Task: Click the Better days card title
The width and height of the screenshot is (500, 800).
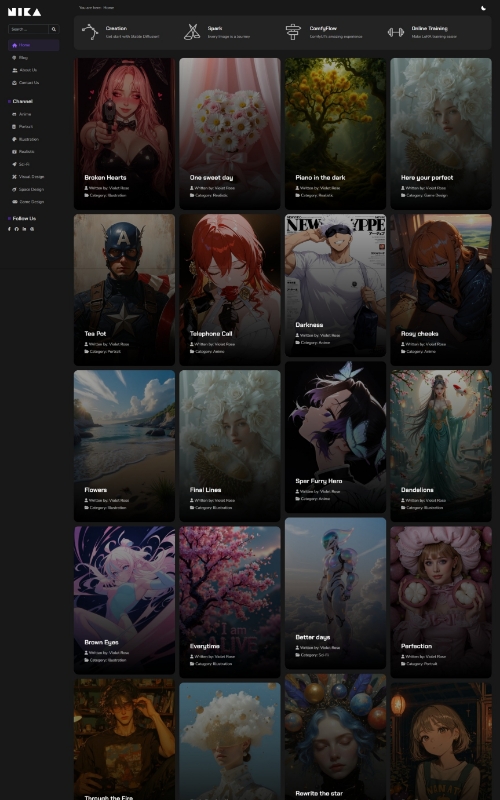Action: coord(313,637)
